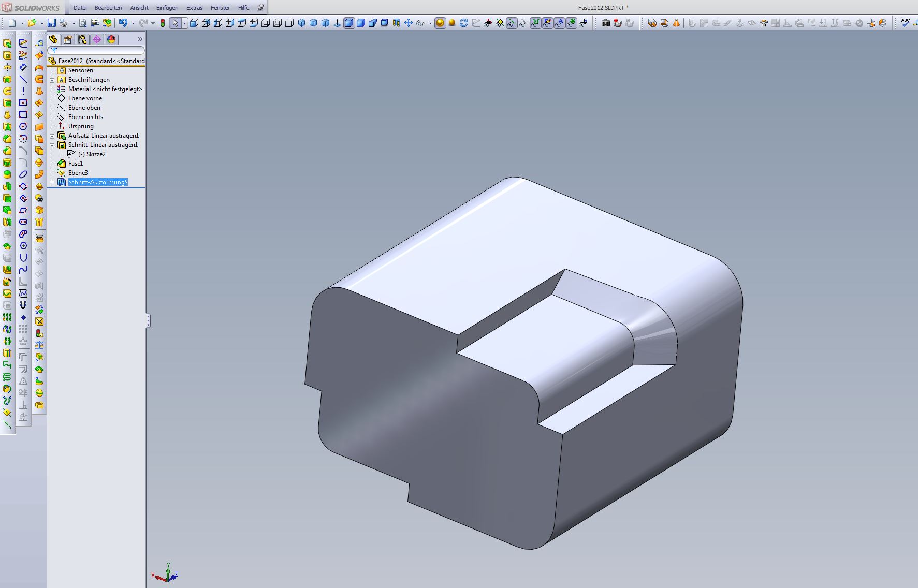Open the Extras menu
The image size is (918, 588).
pyautogui.click(x=195, y=8)
